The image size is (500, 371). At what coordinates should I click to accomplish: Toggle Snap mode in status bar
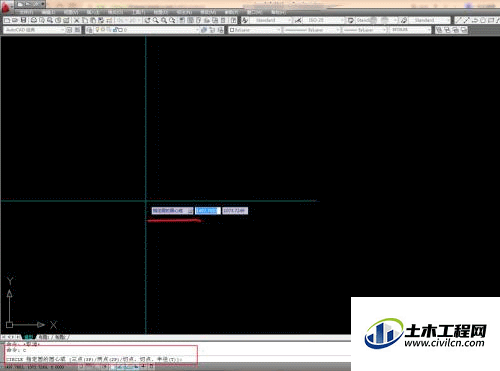(x=82, y=367)
